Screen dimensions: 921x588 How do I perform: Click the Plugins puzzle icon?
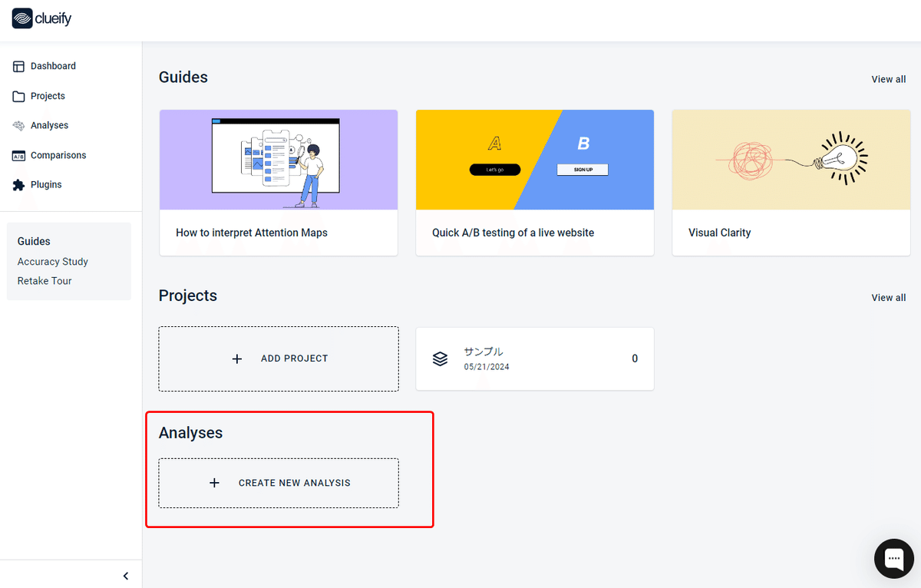tap(19, 185)
